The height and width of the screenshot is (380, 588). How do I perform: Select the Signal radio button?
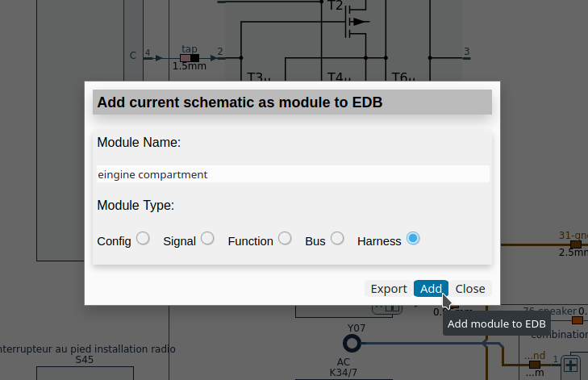[x=207, y=238]
